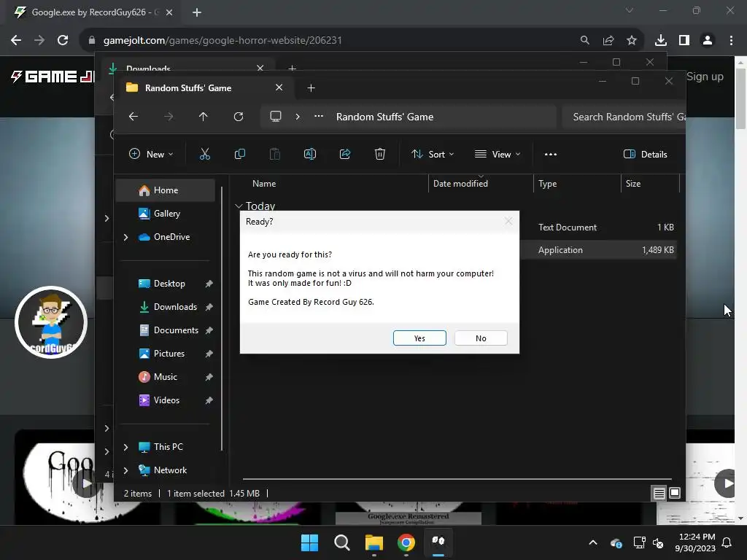Add a new Explorer tab with plus
The image size is (747, 560).
(311, 87)
